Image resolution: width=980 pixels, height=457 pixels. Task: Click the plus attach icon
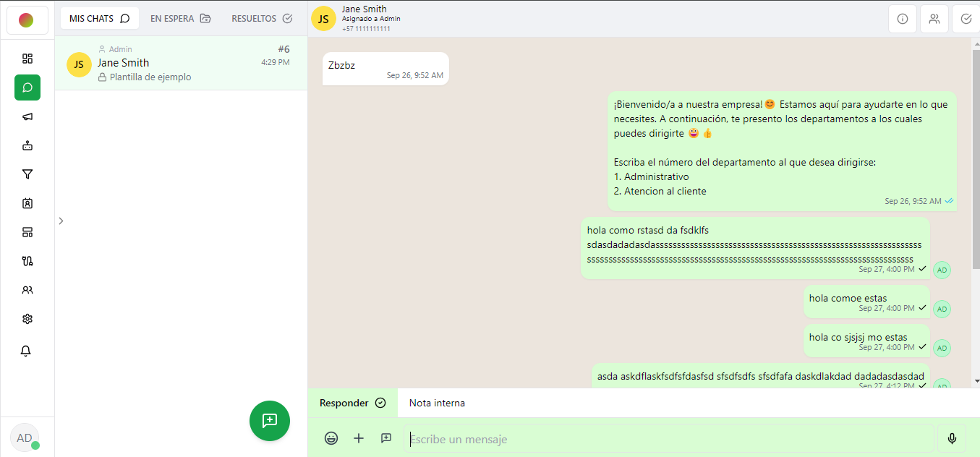coord(359,438)
